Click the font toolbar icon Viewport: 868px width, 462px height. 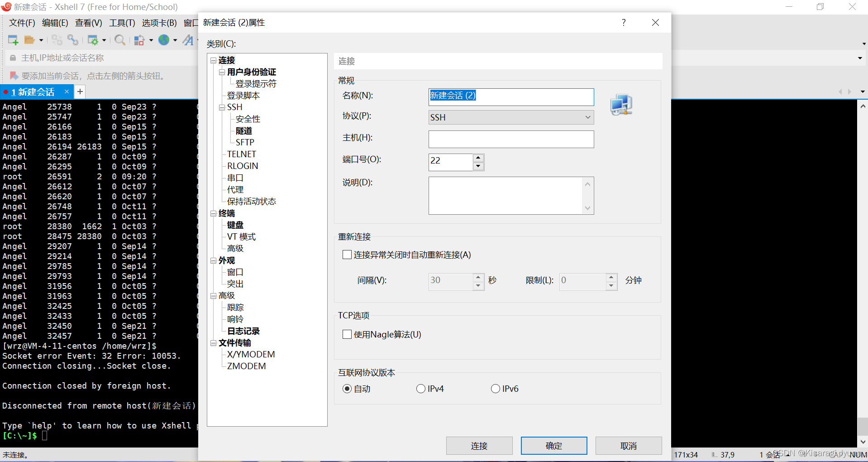coord(188,40)
